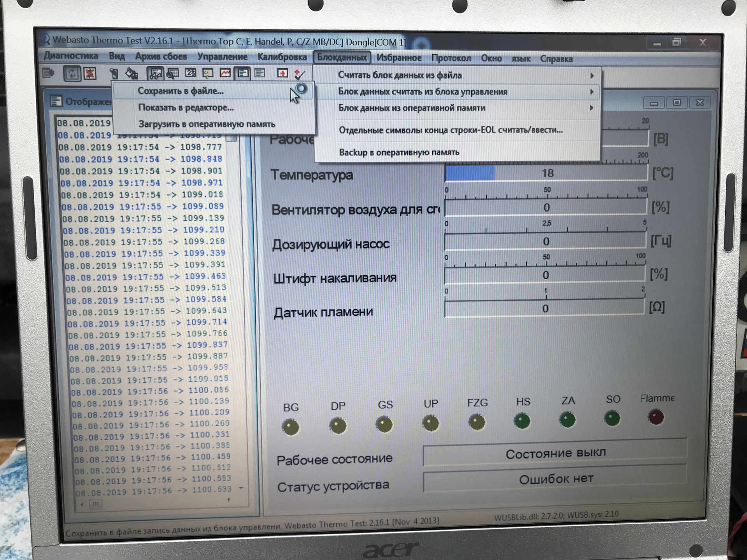Click the green HS status indicator lamp

522,420
